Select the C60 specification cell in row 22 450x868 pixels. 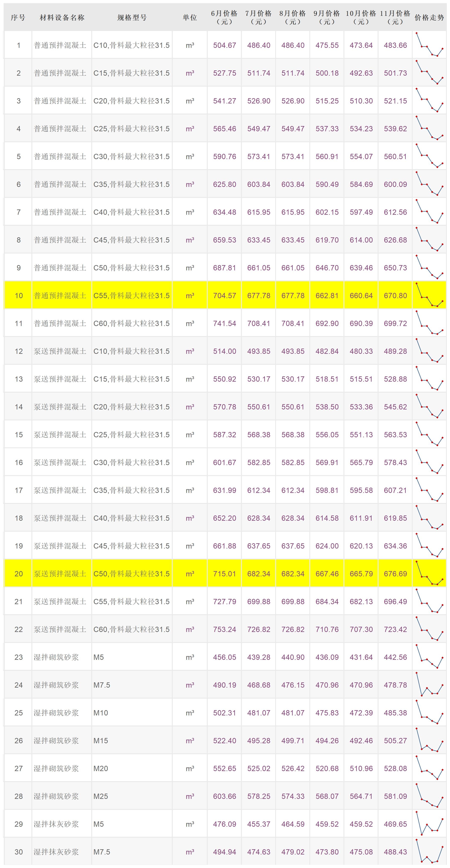(x=131, y=629)
